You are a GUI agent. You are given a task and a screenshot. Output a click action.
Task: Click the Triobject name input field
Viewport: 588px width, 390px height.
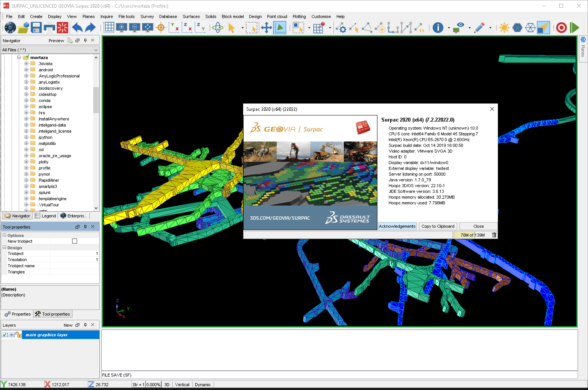point(74,266)
